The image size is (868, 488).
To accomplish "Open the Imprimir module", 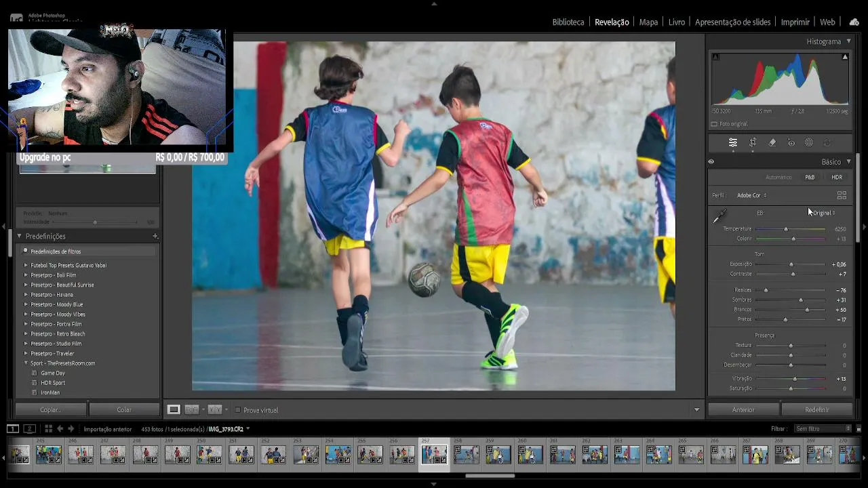I will 795,22.
